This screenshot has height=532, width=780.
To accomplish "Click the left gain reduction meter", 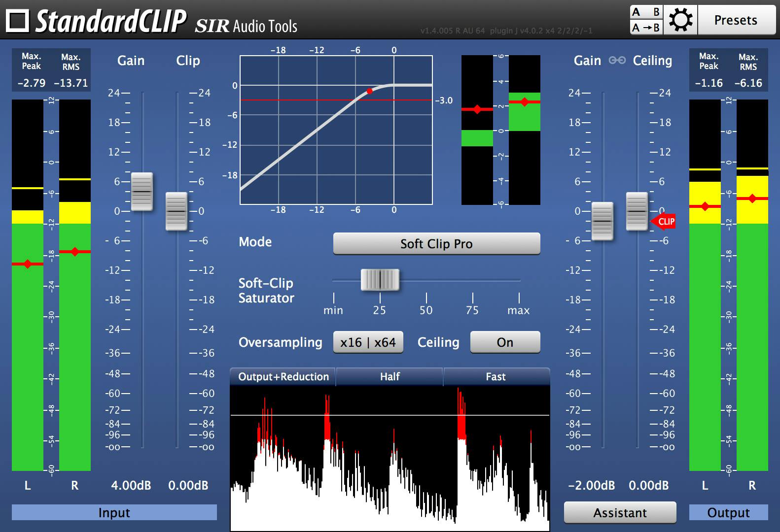I will 477,130.
